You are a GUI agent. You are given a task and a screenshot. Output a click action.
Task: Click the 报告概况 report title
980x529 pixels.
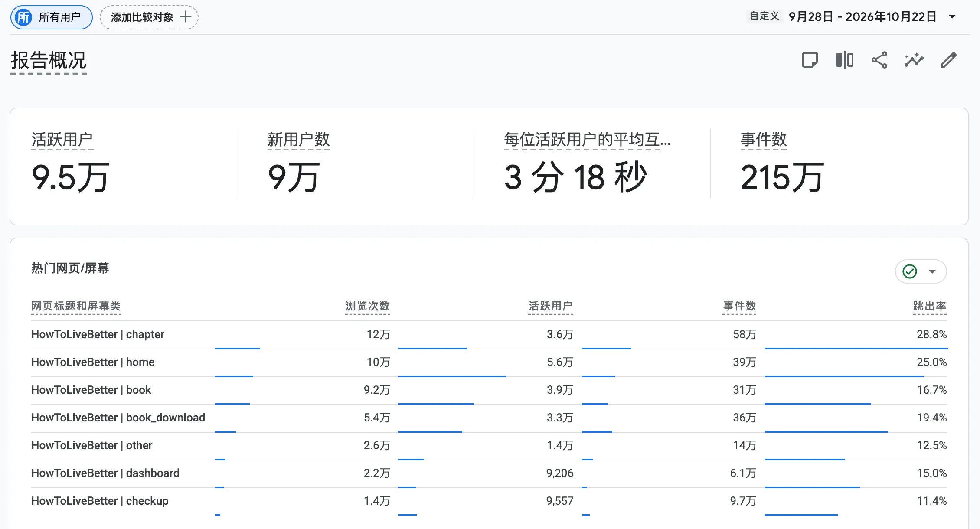(x=49, y=60)
